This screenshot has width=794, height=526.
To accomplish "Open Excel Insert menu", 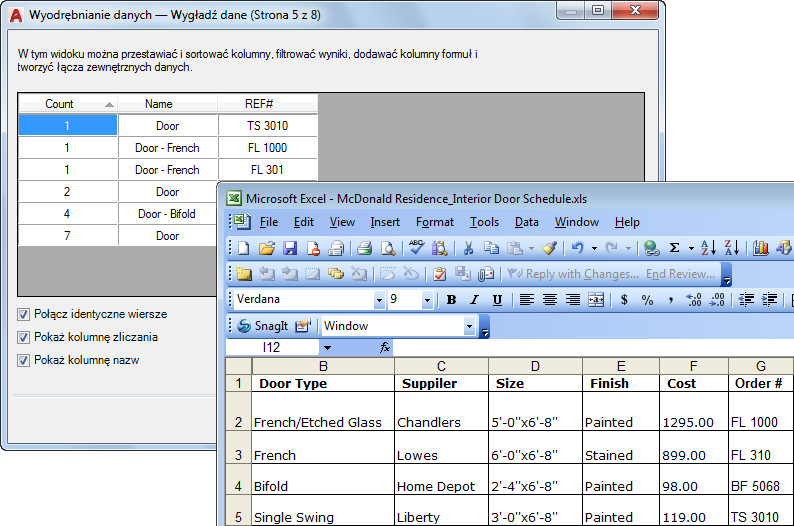I will tap(385, 222).
